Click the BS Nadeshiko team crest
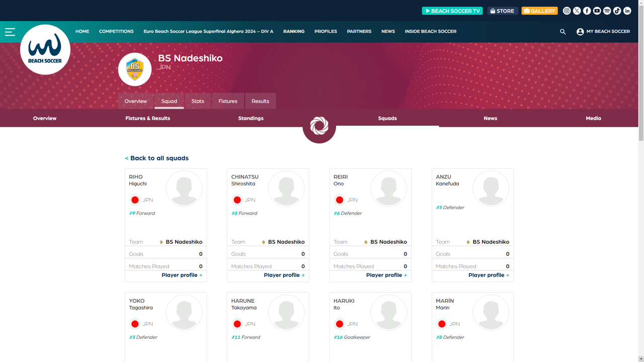 [135, 69]
